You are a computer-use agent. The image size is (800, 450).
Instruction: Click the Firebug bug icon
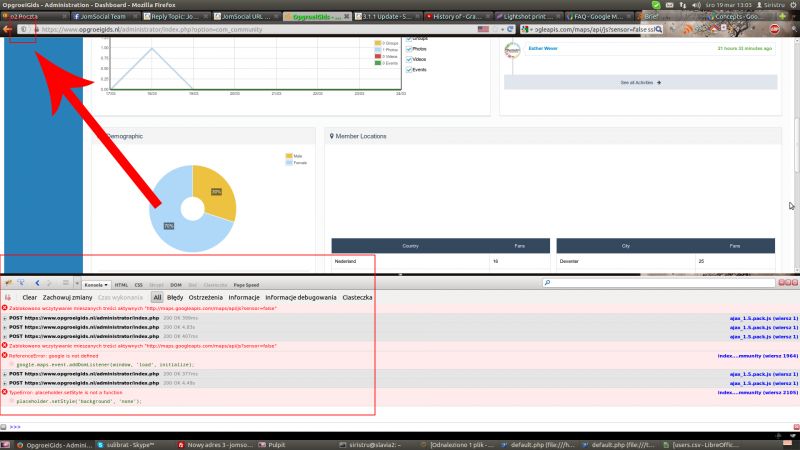[8, 284]
